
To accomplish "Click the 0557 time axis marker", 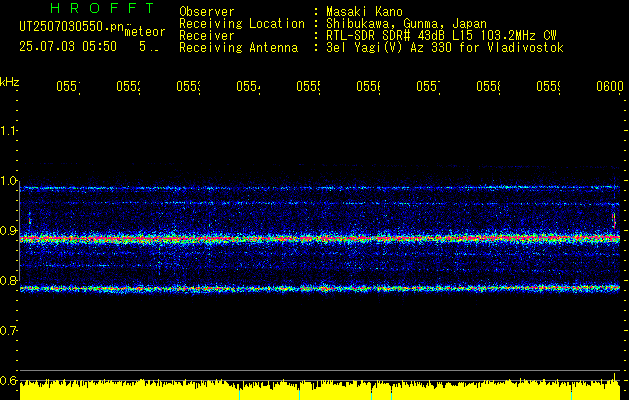I will point(428,87).
